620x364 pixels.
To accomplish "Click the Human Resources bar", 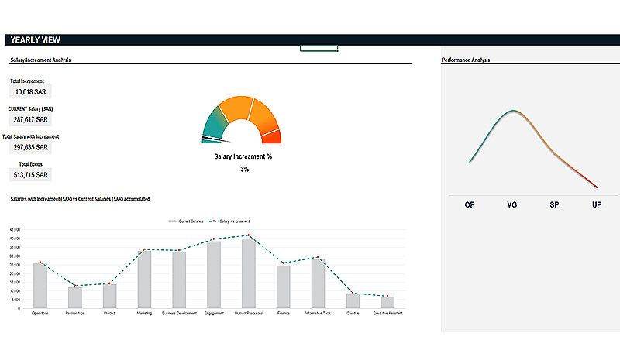I will click(x=248, y=273).
